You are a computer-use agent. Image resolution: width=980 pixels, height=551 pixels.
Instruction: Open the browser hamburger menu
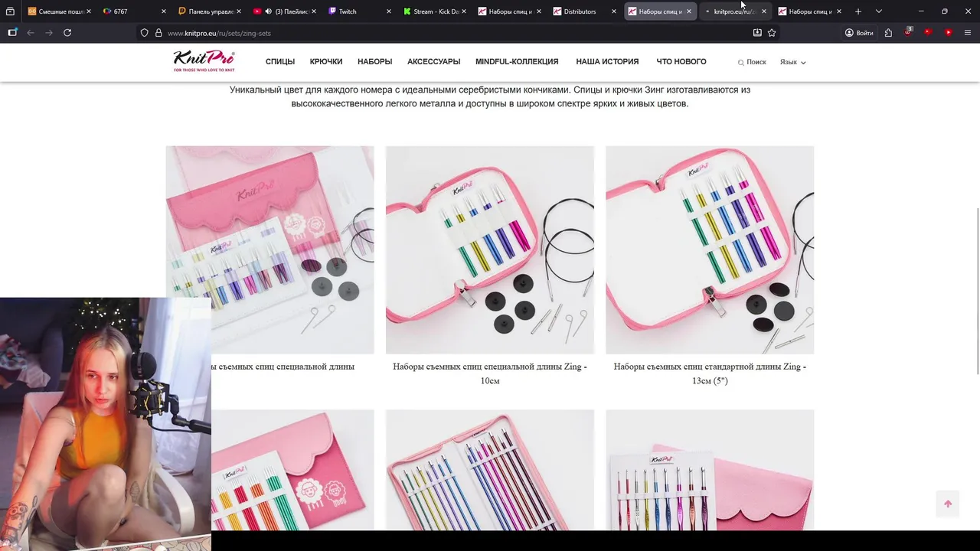tap(968, 33)
